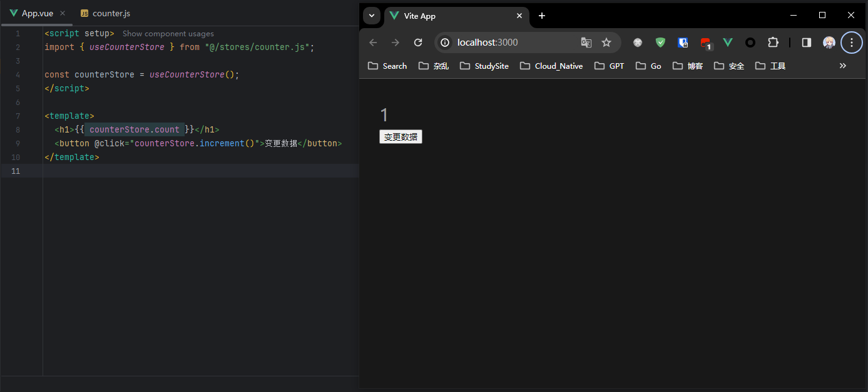The width and height of the screenshot is (868, 392).
Task: Click the closing </script> tag
Action: 67,88
